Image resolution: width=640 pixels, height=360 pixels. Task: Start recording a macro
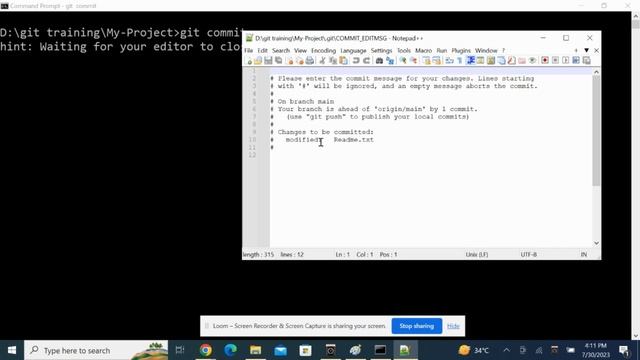545,61
